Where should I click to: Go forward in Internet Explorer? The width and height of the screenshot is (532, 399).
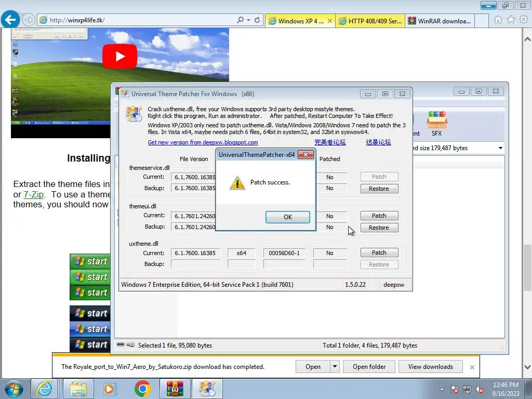(x=29, y=20)
